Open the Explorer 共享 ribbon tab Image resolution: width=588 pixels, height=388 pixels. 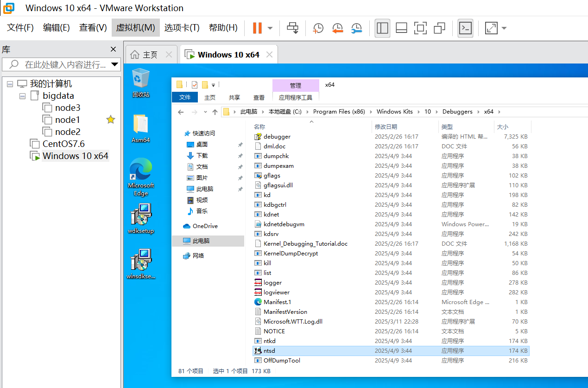234,97
